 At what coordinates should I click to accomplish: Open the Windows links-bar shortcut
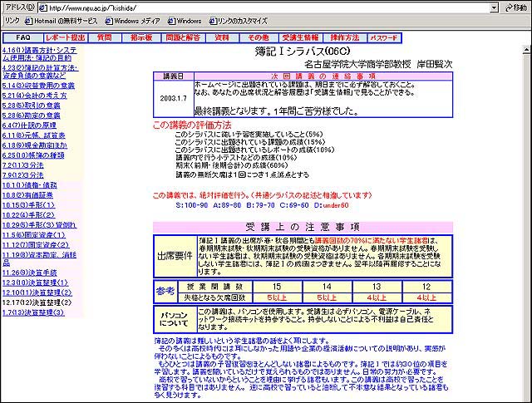(x=185, y=21)
